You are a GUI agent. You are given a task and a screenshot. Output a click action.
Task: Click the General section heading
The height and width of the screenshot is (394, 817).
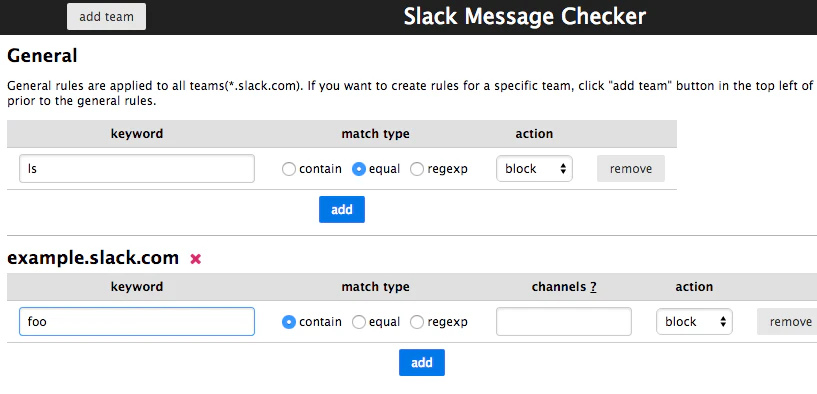click(x=42, y=55)
